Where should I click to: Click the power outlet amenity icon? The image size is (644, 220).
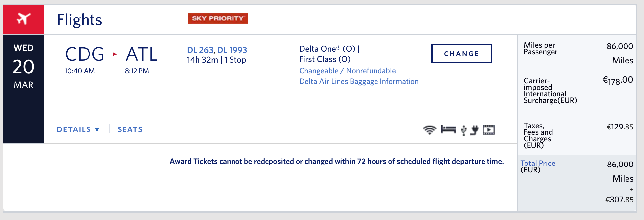pyautogui.click(x=475, y=130)
